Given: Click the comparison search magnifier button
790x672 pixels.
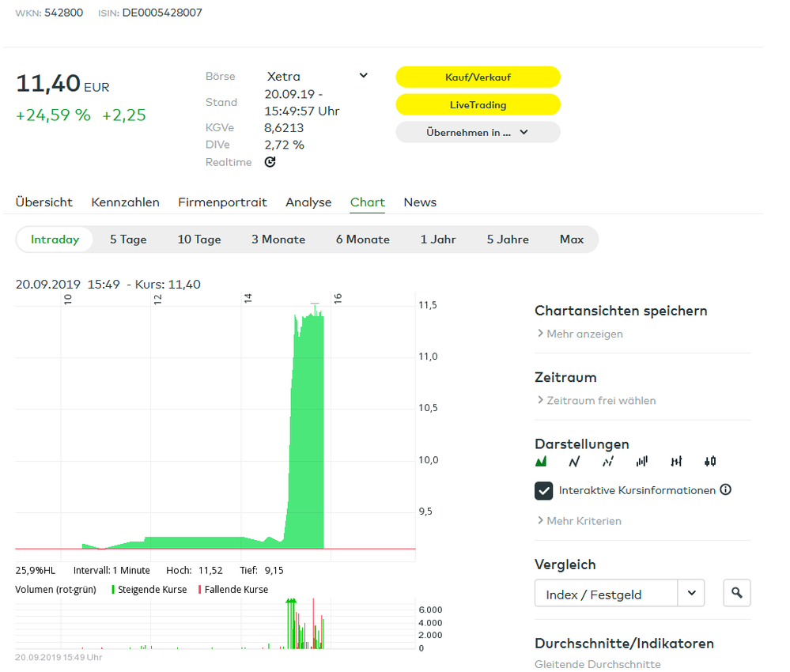Looking at the screenshot, I should tap(737, 593).
